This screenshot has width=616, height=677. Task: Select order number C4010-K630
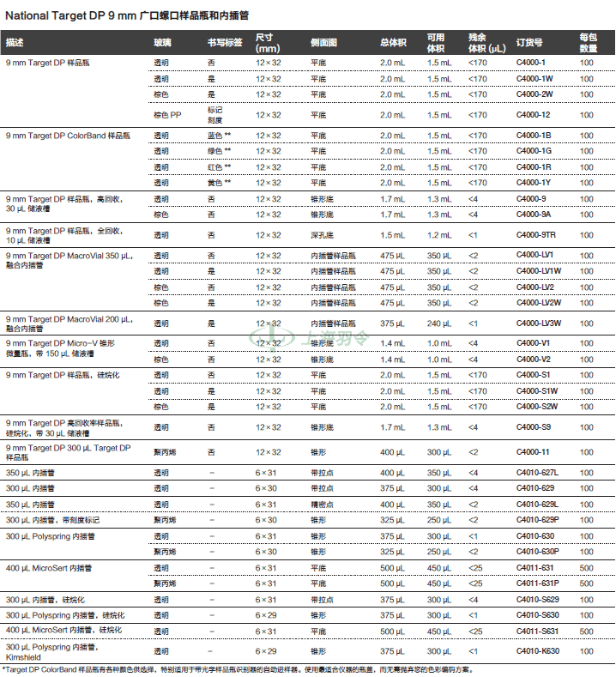(537, 651)
